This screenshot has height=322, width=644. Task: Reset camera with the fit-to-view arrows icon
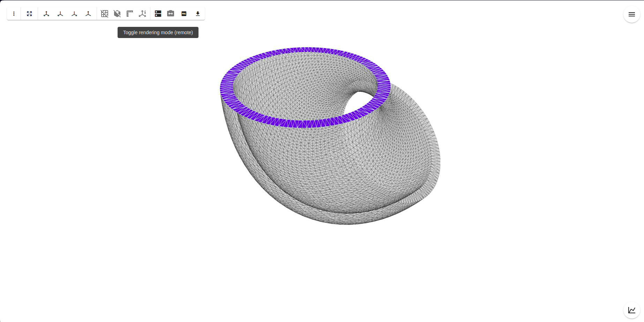(x=29, y=14)
